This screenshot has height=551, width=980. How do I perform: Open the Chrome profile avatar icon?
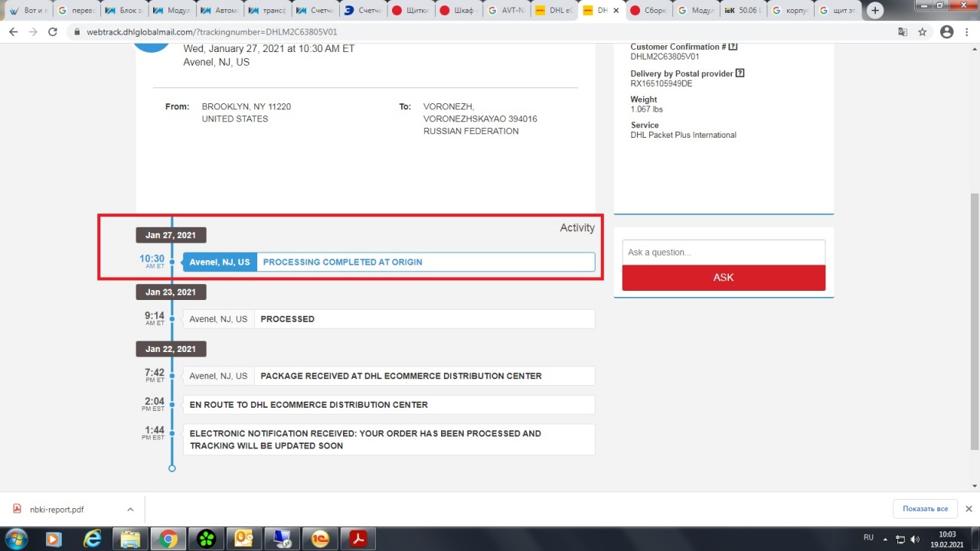coord(947,32)
